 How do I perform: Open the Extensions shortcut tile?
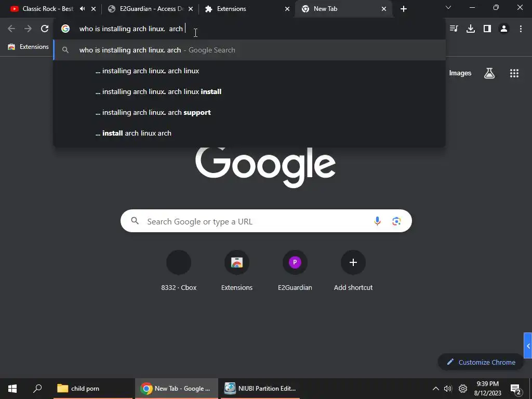tap(237, 271)
